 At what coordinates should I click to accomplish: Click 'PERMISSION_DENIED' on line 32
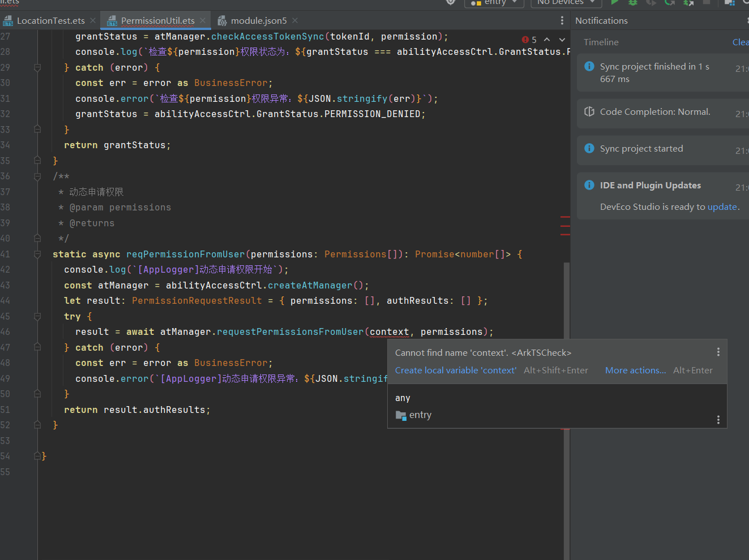pyautogui.click(x=372, y=114)
